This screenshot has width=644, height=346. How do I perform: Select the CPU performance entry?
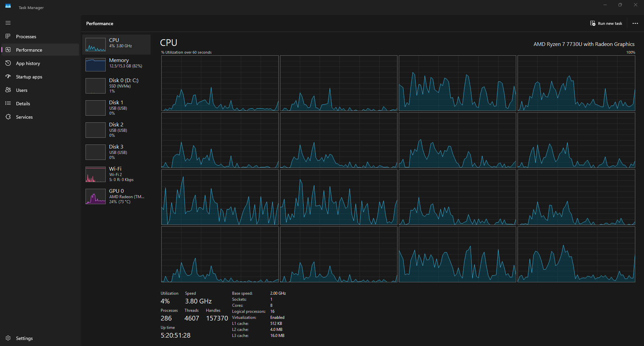coord(116,44)
